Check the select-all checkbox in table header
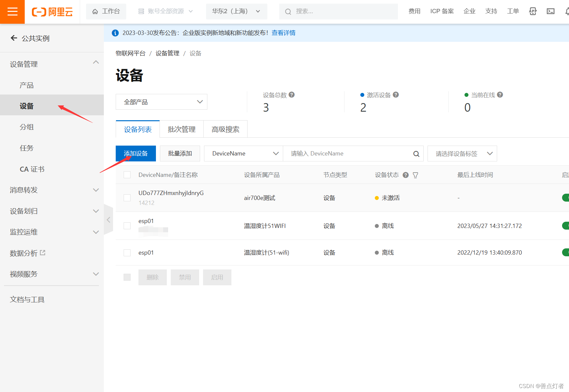This screenshot has height=392, width=569. (x=127, y=175)
